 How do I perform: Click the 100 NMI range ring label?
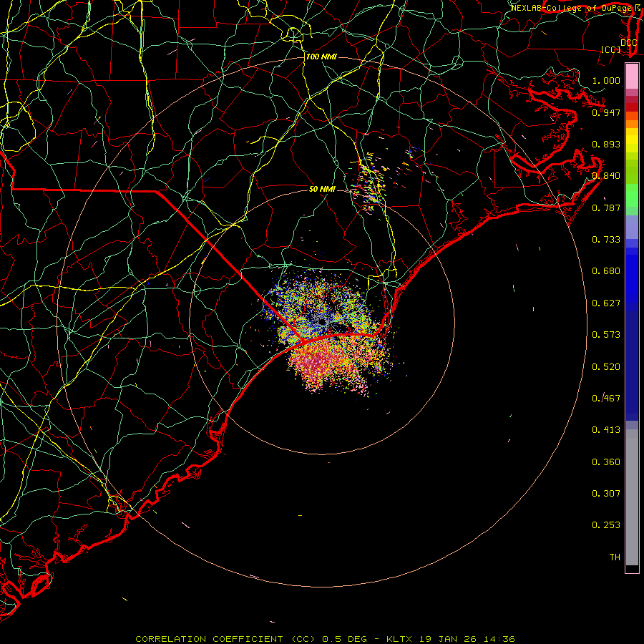click(321, 57)
